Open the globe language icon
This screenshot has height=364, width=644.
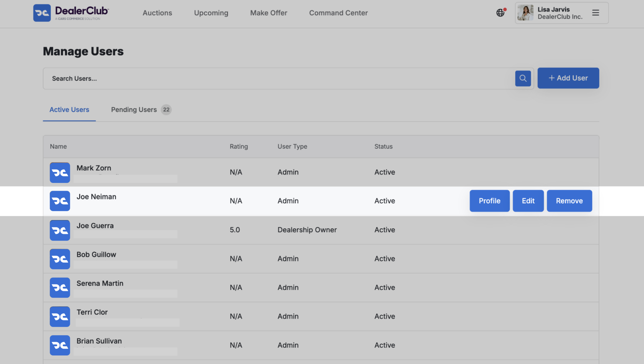pyautogui.click(x=501, y=13)
